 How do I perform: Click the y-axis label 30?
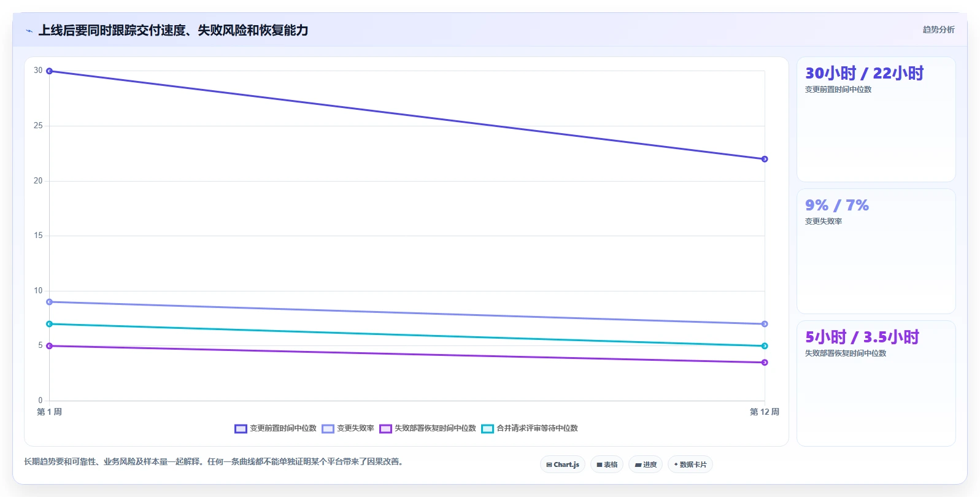point(38,71)
